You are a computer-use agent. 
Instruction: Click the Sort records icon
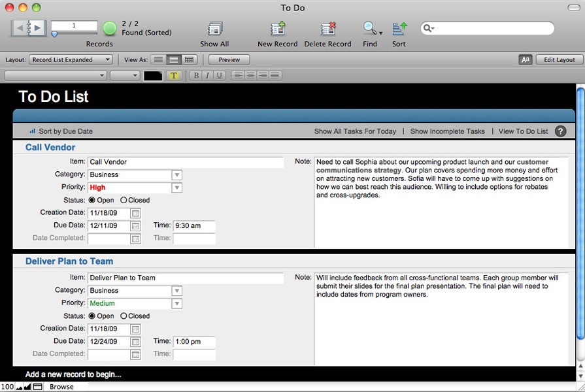(399, 29)
